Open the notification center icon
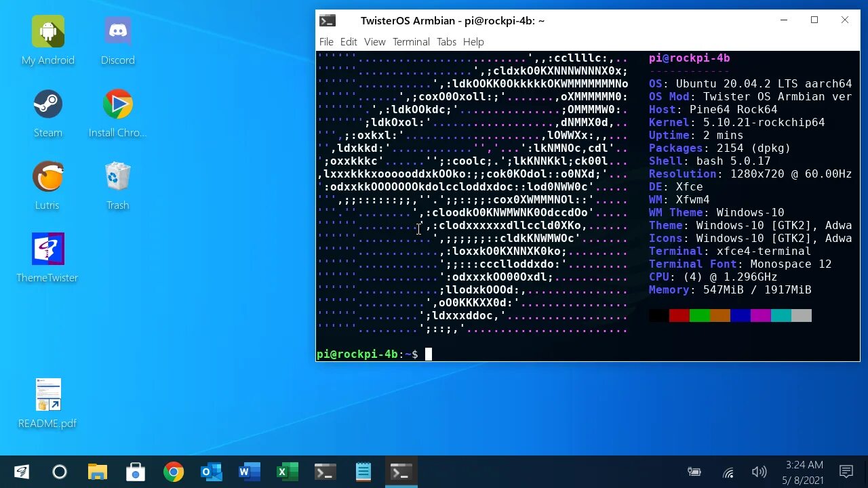The height and width of the screenshot is (488, 868). (846, 472)
